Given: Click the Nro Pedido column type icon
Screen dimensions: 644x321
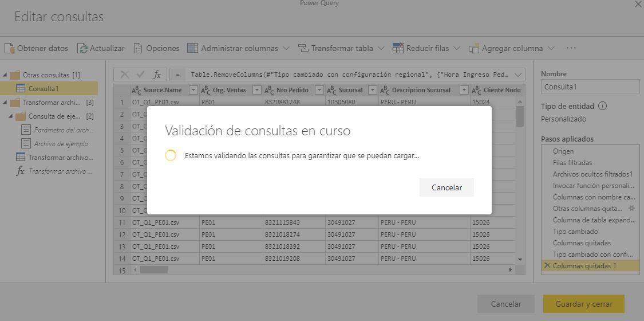Looking at the screenshot, I should coord(270,91).
